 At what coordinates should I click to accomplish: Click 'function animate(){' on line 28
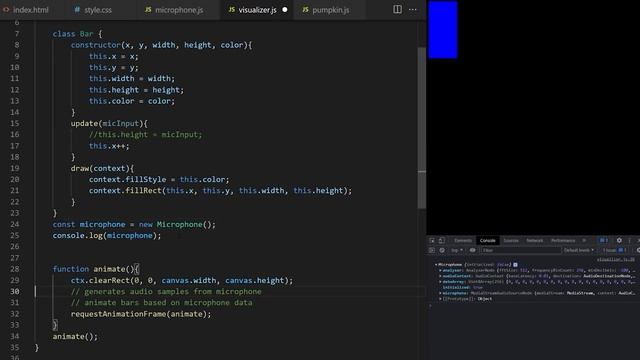(x=96, y=269)
